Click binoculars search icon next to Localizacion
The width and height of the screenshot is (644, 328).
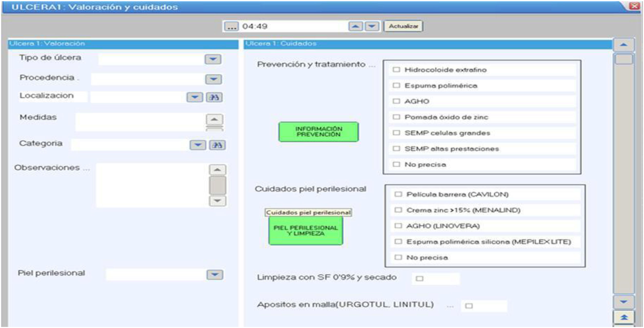tap(214, 97)
